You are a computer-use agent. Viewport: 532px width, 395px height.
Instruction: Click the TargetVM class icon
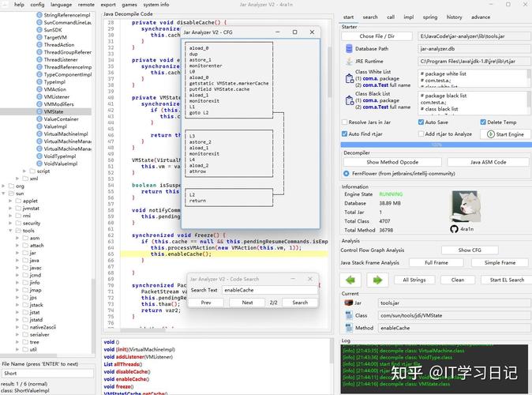click(x=39, y=37)
